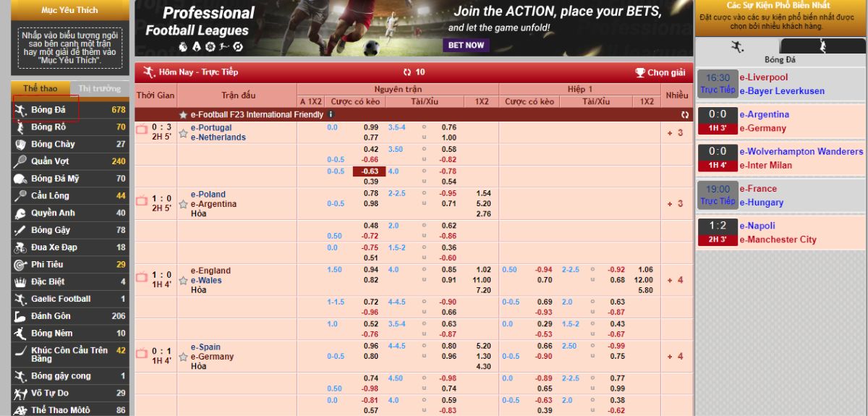
Task: Switch to the Thị trường tab
Action: pos(99,88)
